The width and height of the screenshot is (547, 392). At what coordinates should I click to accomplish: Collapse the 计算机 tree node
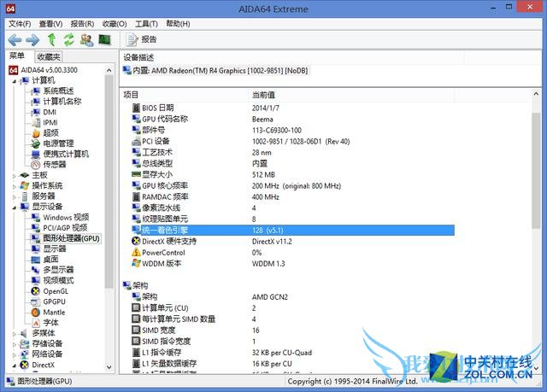coord(14,81)
